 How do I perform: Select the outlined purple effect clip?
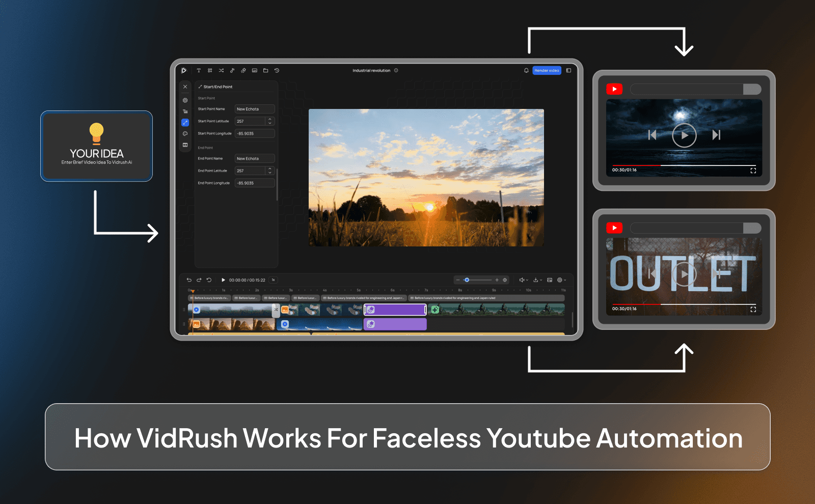(395, 310)
